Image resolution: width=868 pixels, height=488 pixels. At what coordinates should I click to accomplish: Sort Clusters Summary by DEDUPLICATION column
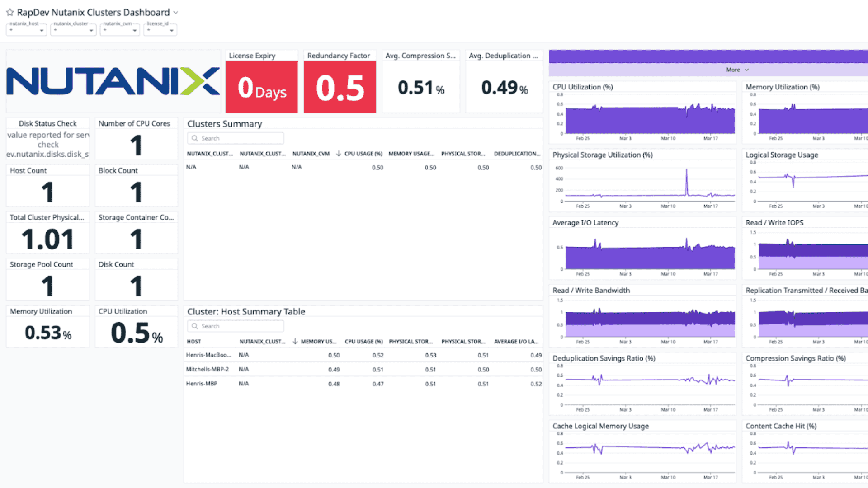coord(517,154)
